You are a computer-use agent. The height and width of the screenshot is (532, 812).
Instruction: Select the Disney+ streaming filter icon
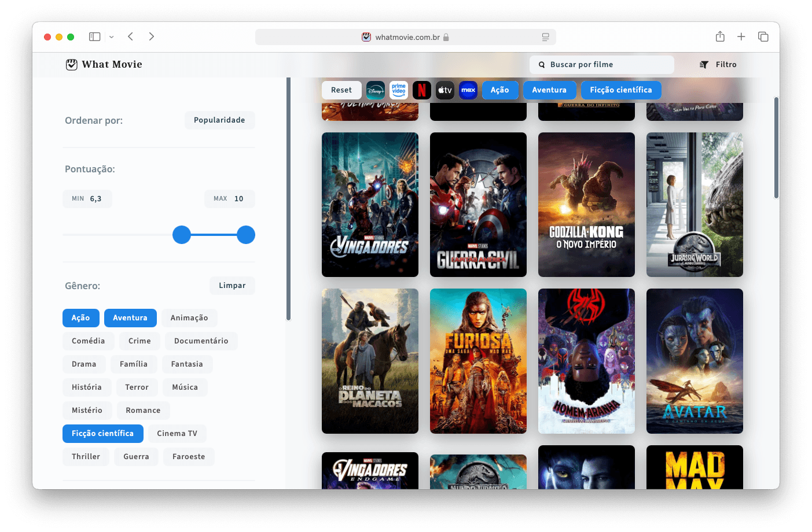pos(376,90)
